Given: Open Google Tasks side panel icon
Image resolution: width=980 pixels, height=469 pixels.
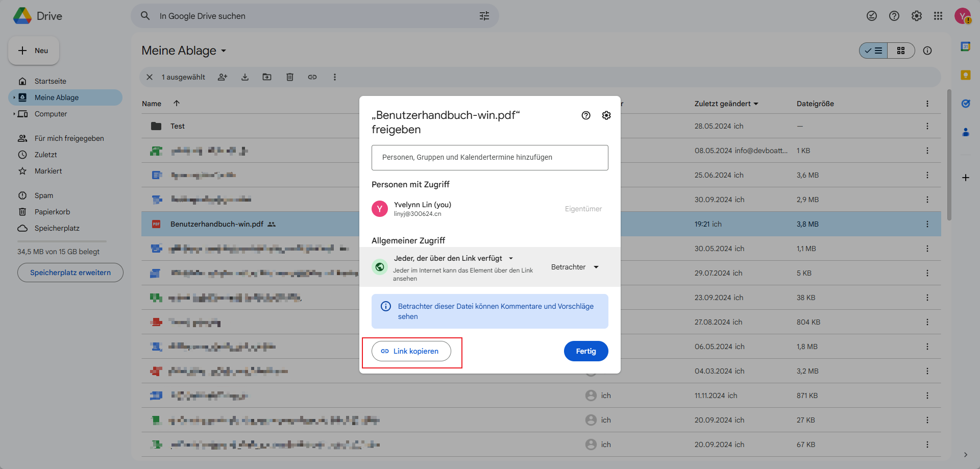Looking at the screenshot, I should (x=966, y=104).
